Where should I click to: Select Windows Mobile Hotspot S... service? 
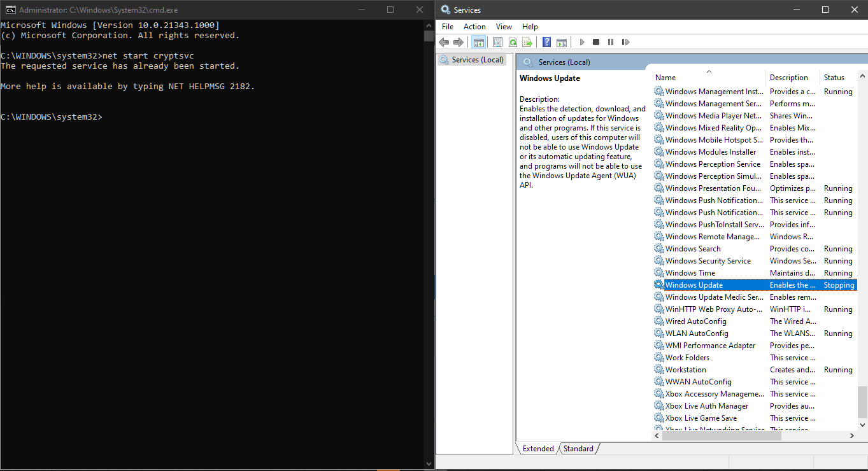pos(755,140)
